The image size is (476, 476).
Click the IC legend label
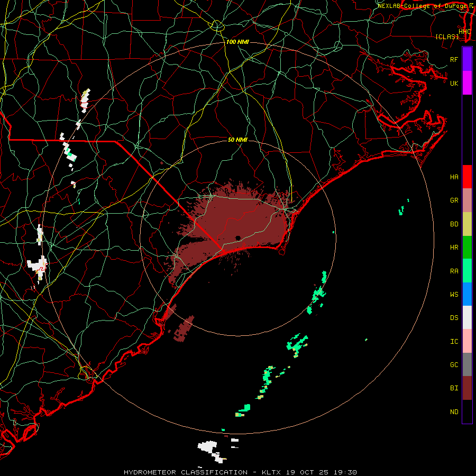454,342
